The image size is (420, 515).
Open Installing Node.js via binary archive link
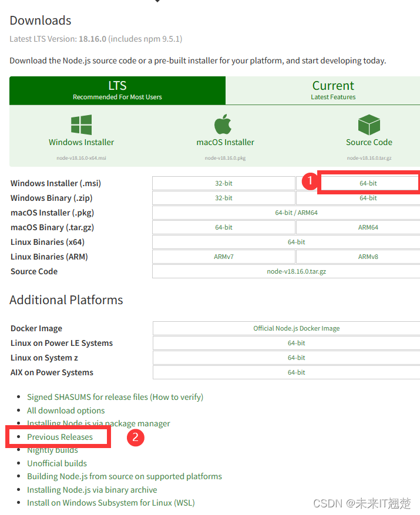tap(92, 490)
